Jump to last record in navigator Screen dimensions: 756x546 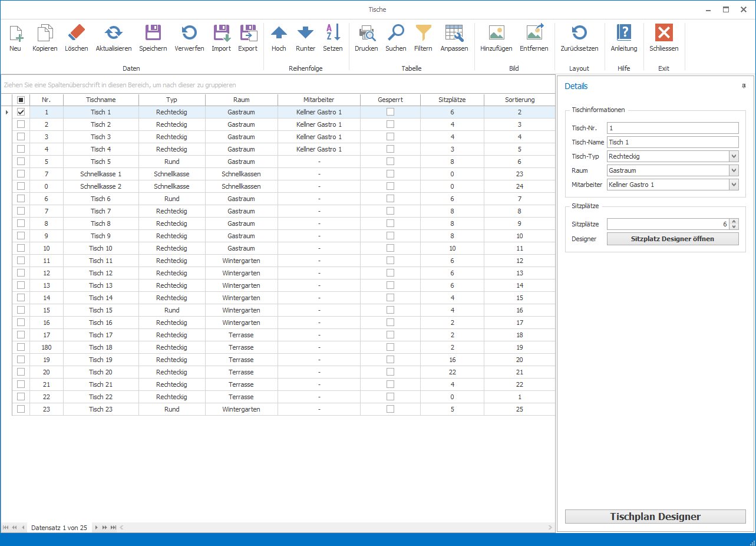click(113, 528)
